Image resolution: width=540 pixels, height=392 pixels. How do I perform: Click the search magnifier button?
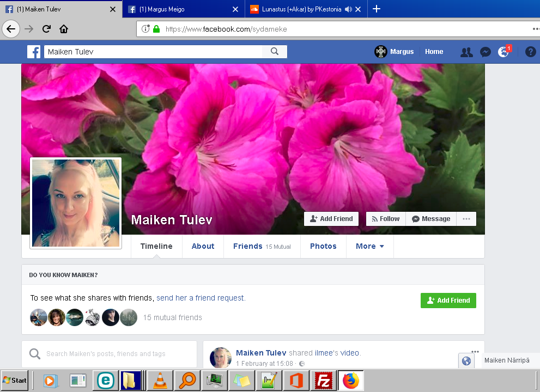point(275,52)
